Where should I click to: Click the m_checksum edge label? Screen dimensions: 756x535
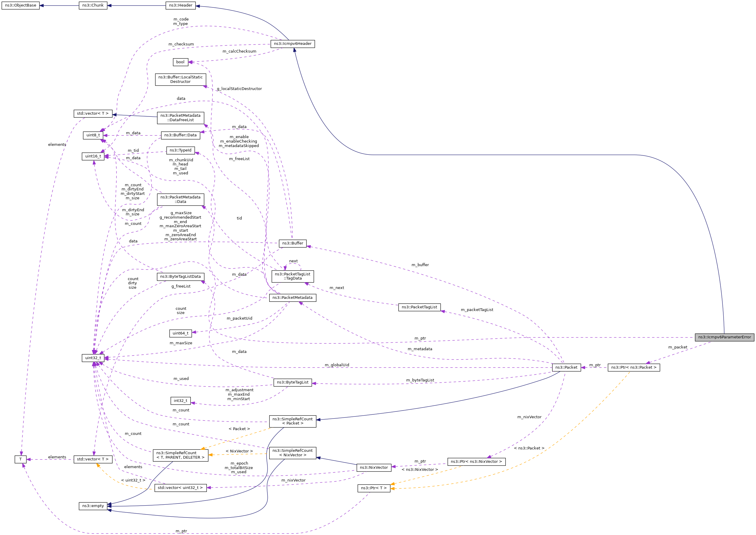(x=181, y=44)
